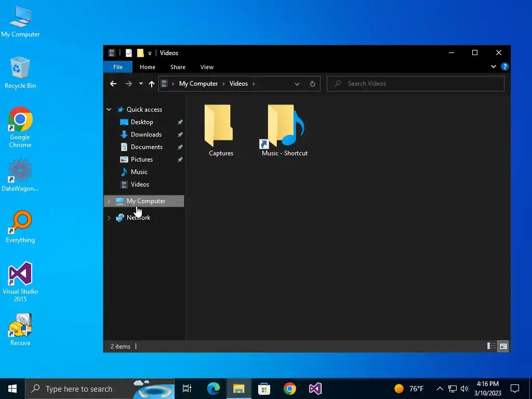532x399 pixels.
Task: Open the recent locations dropdown
Action: (x=141, y=84)
